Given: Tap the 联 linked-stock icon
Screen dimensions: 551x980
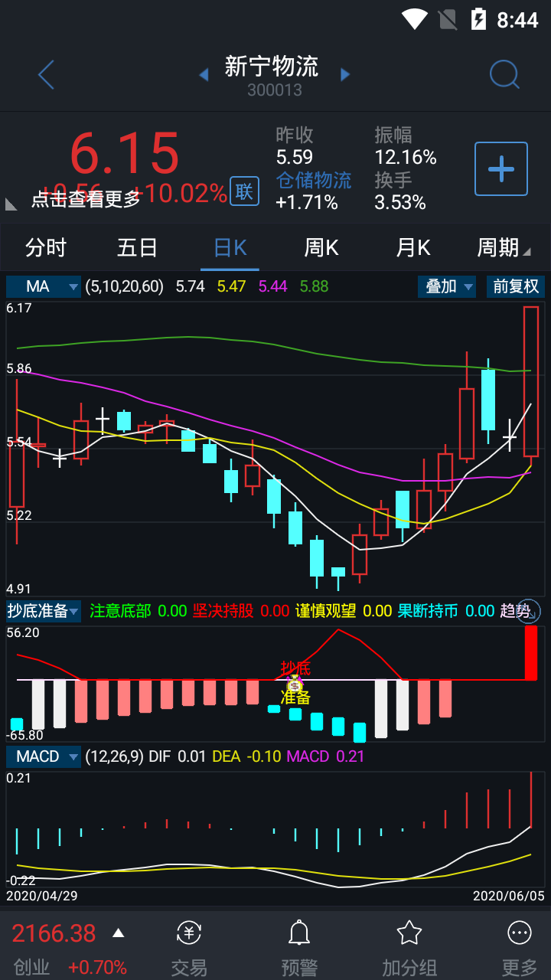Looking at the screenshot, I should (x=244, y=191).
